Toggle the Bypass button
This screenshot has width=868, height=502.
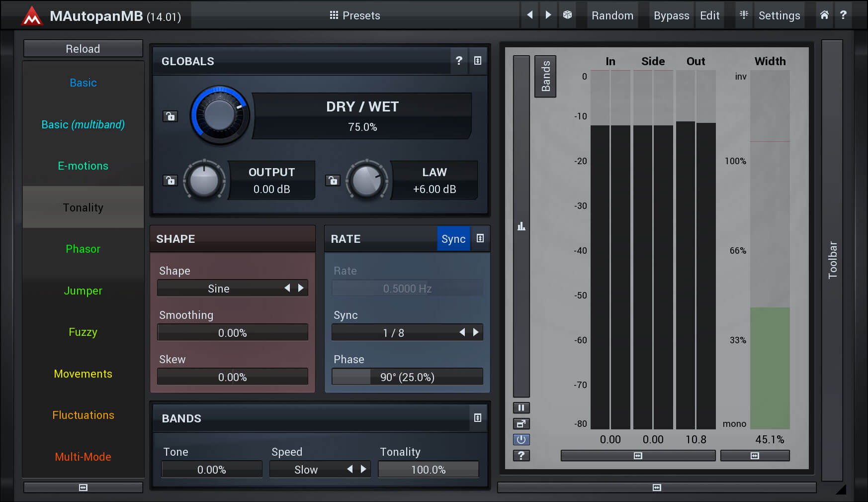[671, 15]
